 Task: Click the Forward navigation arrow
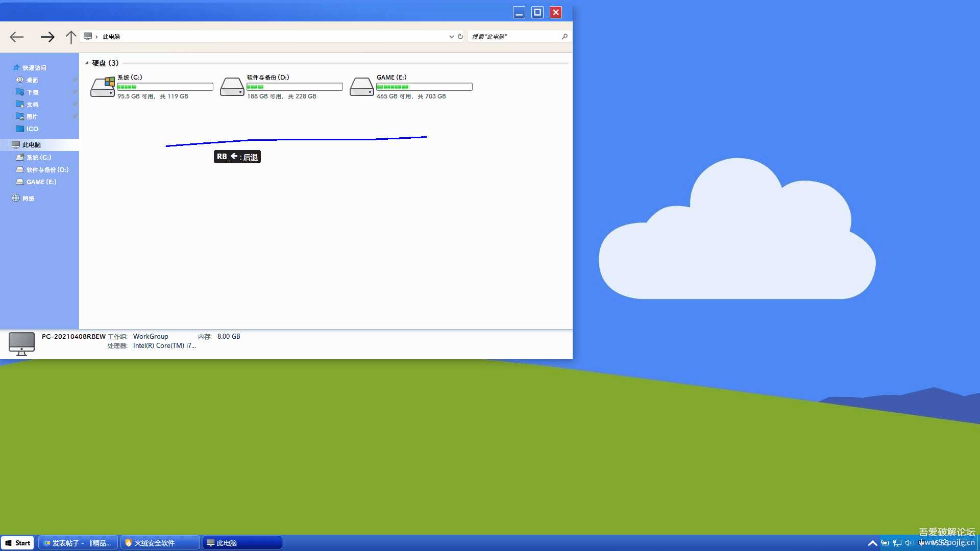coord(47,37)
